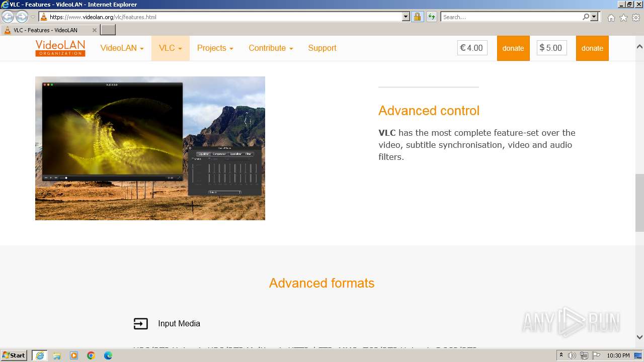Open Favorites star icon
Image resolution: width=644 pixels, height=362 pixels.
(x=623, y=18)
